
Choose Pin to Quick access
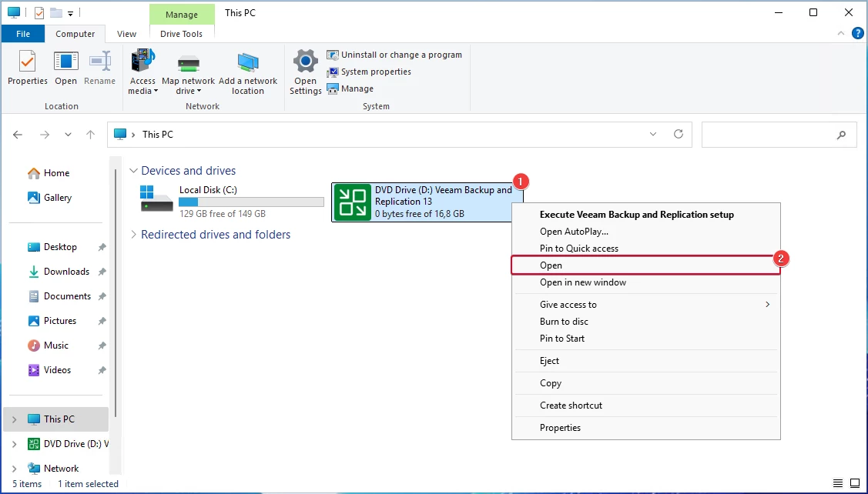point(579,249)
